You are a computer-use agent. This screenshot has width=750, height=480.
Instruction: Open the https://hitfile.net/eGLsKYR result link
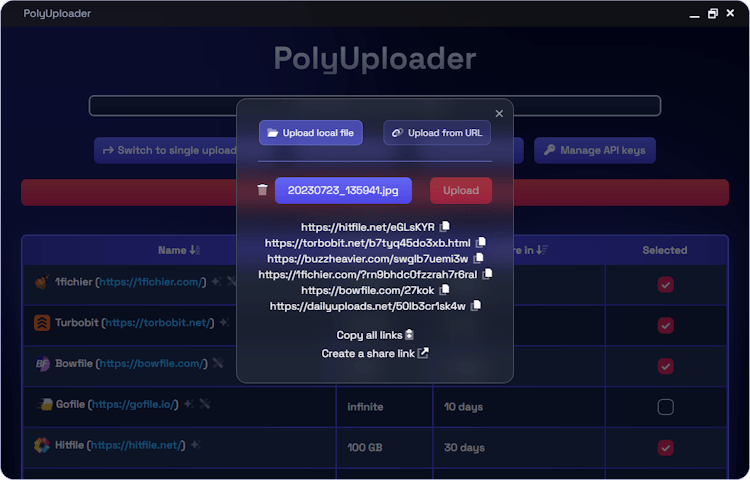(x=368, y=227)
